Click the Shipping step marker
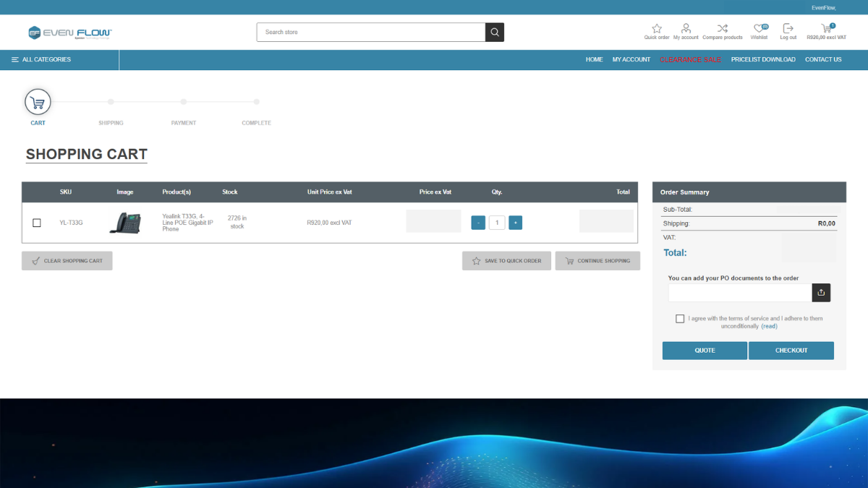This screenshot has width=868, height=488. (x=111, y=102)
